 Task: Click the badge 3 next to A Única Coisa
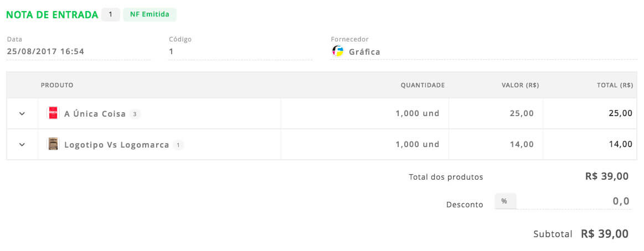(135, 114)
